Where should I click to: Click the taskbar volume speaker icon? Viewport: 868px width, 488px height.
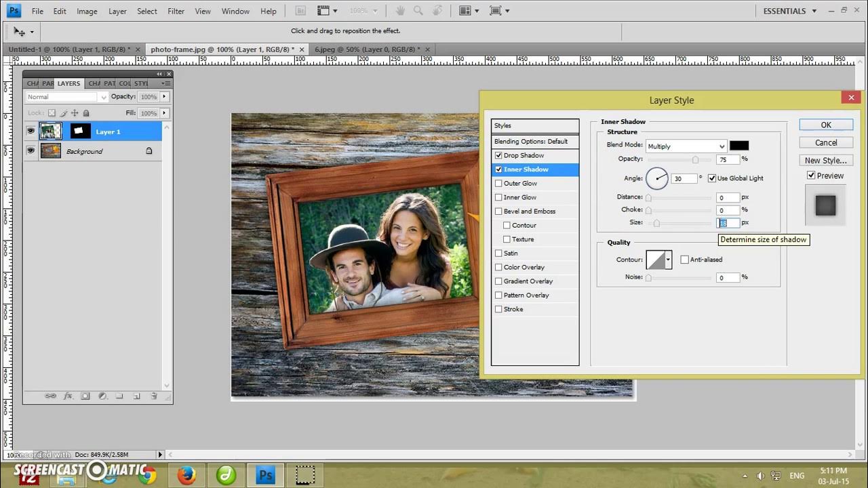760,476
